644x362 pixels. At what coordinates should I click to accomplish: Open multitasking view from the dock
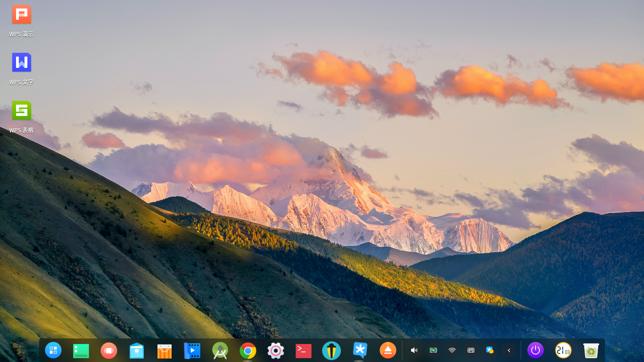(x=109, y=351)
